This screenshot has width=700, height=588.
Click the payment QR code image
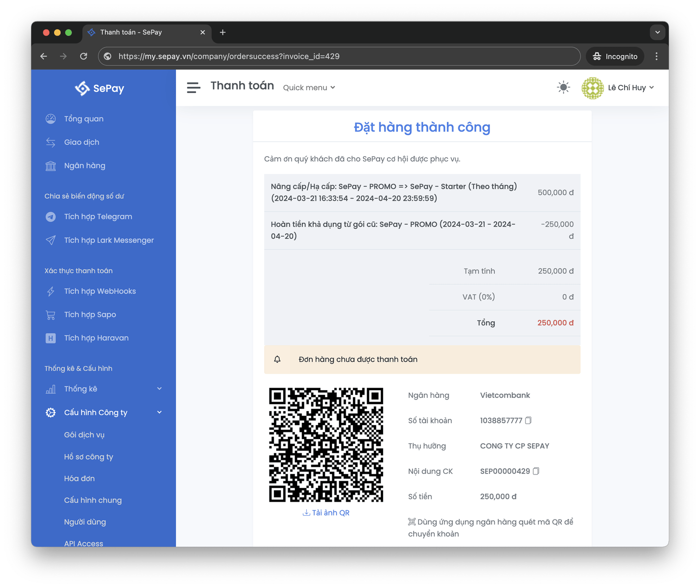[326, 445]
